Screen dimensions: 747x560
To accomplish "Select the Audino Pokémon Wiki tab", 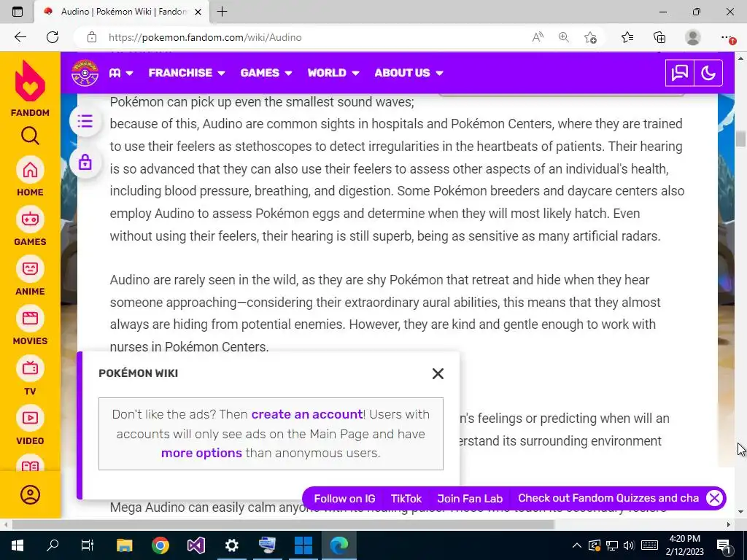I will (122, 12).
